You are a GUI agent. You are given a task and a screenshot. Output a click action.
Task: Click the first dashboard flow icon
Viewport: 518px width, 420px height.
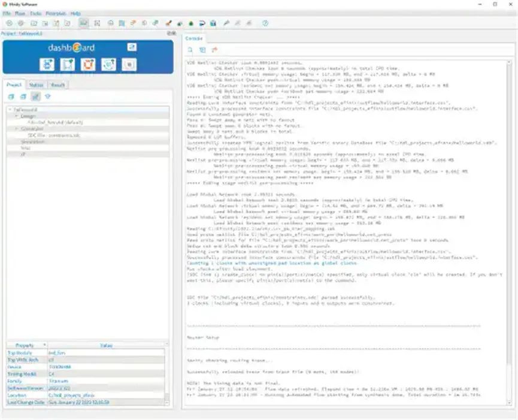[x=47, y=65]
